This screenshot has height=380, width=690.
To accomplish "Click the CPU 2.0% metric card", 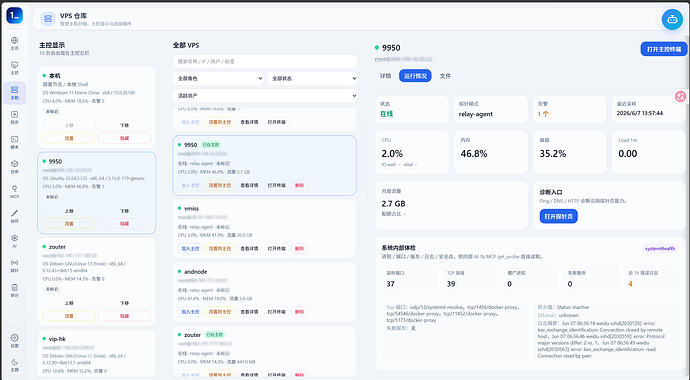I will 411,152.
